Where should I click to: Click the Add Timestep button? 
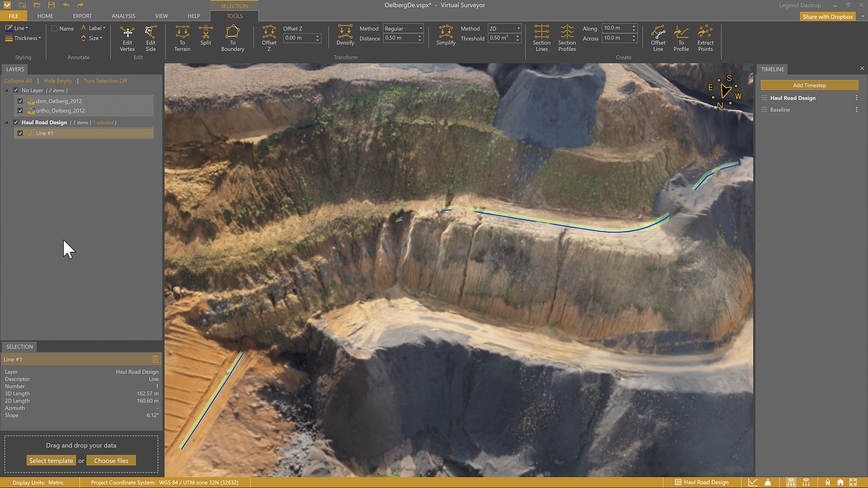coord(809,85)
